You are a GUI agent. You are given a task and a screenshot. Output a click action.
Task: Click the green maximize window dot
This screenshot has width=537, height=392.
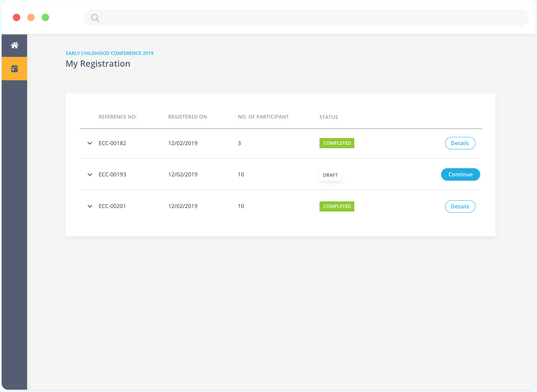[x=45, y=18]
